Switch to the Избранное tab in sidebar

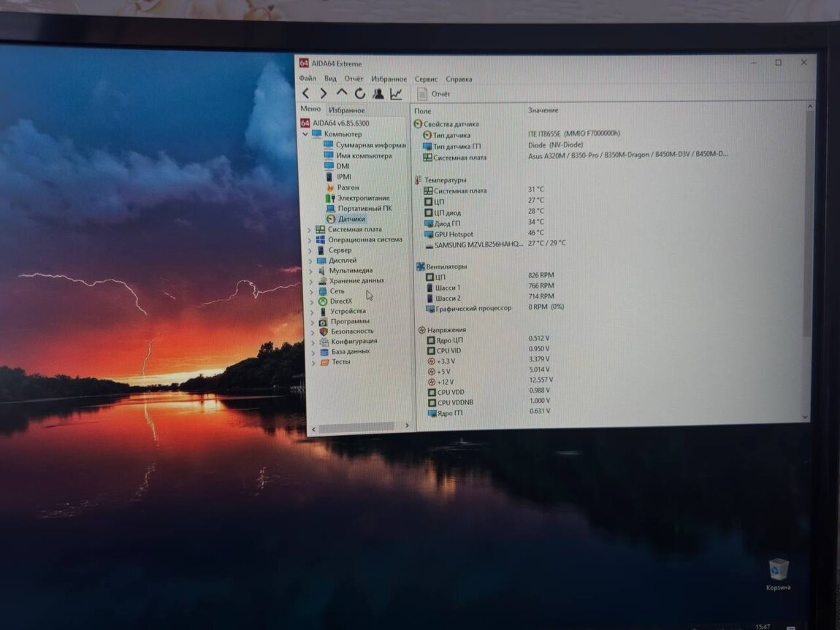click(x=346, y=110)
